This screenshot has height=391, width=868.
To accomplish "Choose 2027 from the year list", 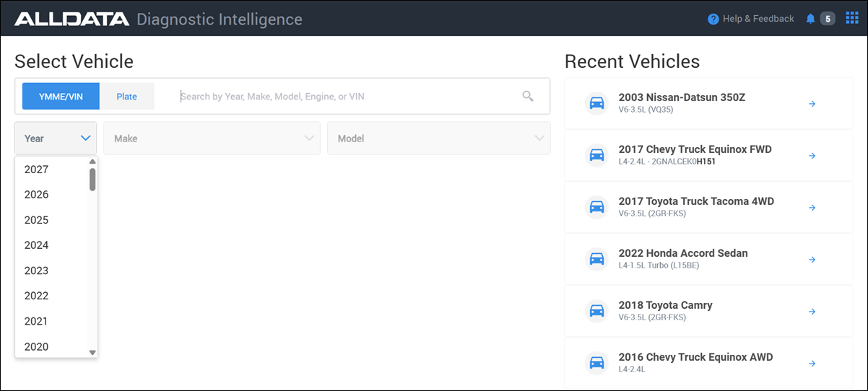I will pos(52,170).
